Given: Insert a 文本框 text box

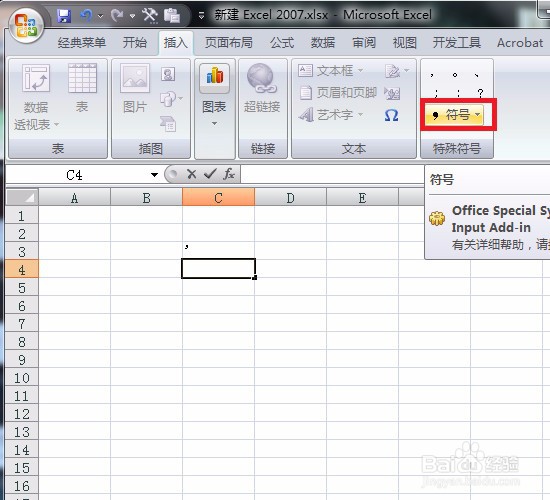Looking at the screenshot, I should click(x=330, y=71).
